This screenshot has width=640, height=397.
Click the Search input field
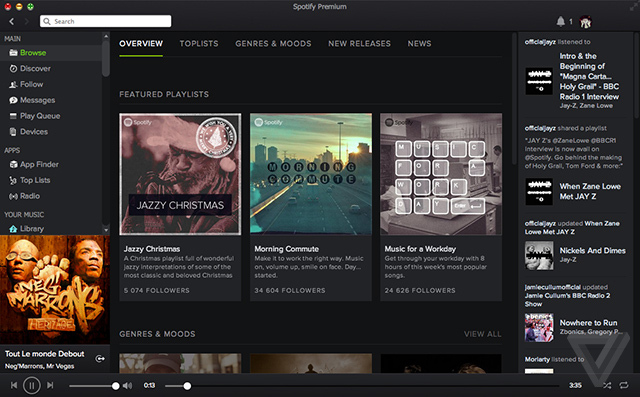(x=105, y=21)
